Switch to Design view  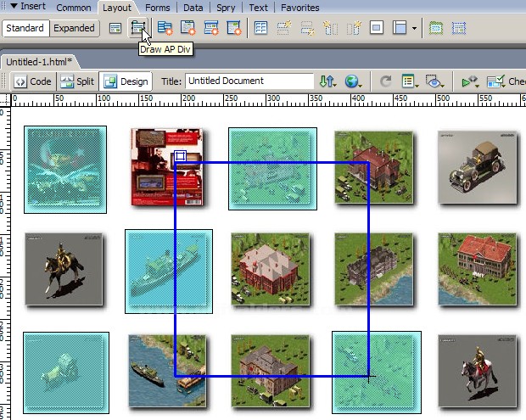(126, 81)
